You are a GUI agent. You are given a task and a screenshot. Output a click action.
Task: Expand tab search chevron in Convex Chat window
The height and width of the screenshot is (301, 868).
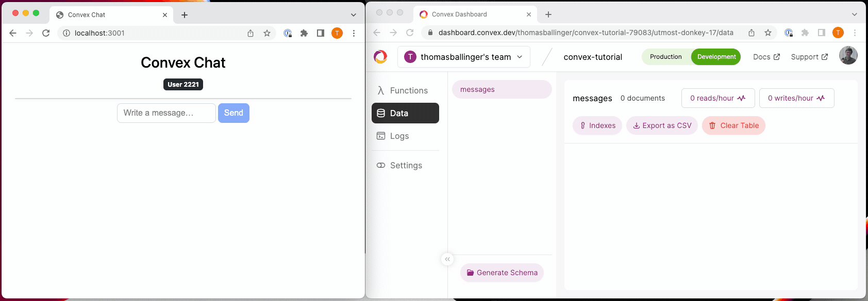pyautogui.click(x=354, y=15)
